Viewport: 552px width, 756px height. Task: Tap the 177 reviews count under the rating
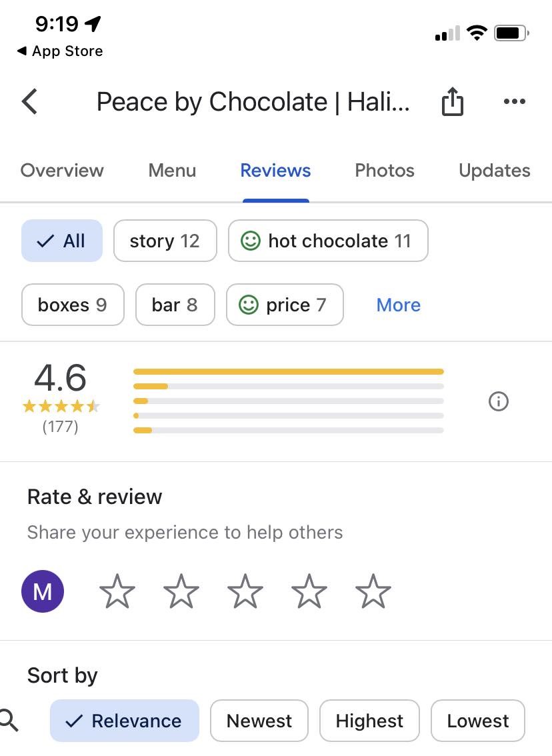click(x=61, y=426)
